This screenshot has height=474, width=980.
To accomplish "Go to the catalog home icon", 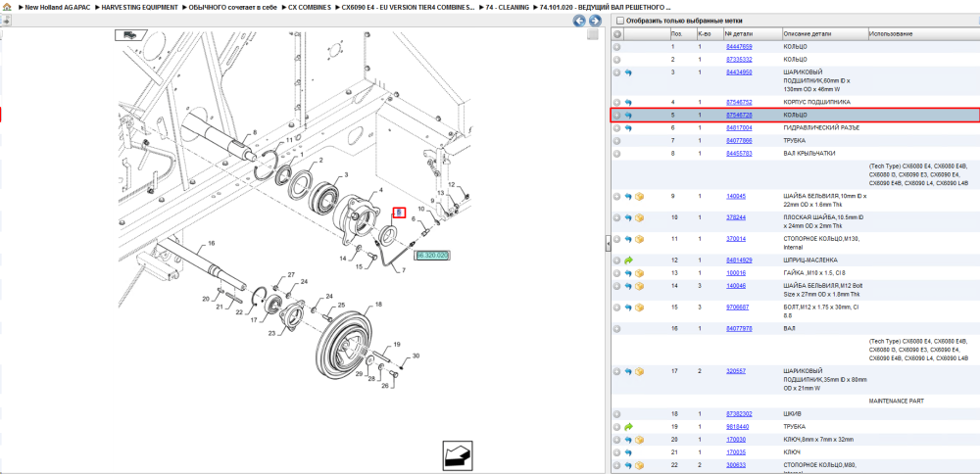I will 6,8.
